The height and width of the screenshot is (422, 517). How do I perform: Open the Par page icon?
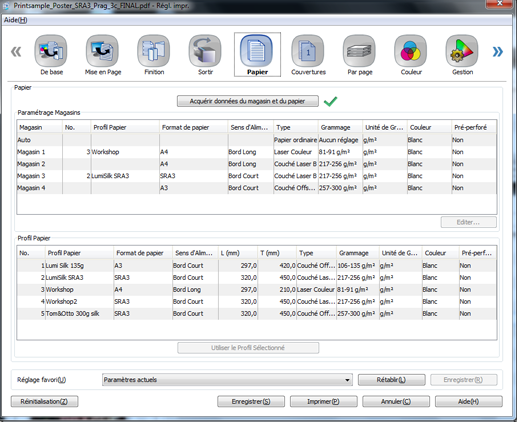[x=359, y=51]
